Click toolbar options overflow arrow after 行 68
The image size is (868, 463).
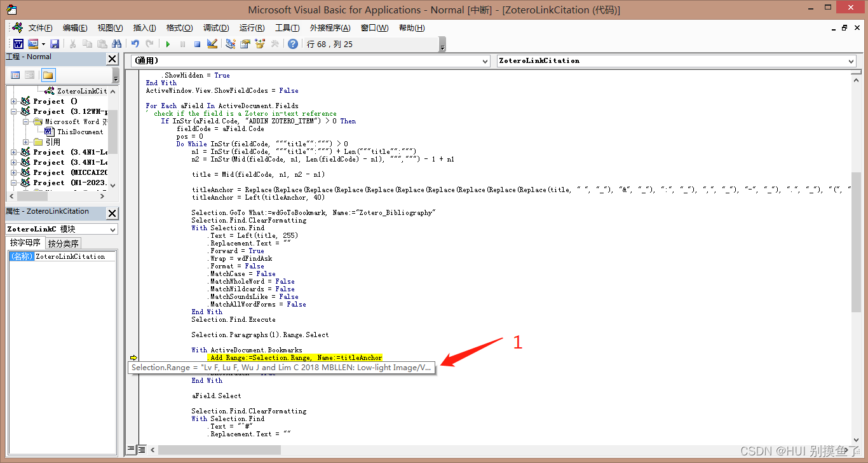[x=442, y=45]
